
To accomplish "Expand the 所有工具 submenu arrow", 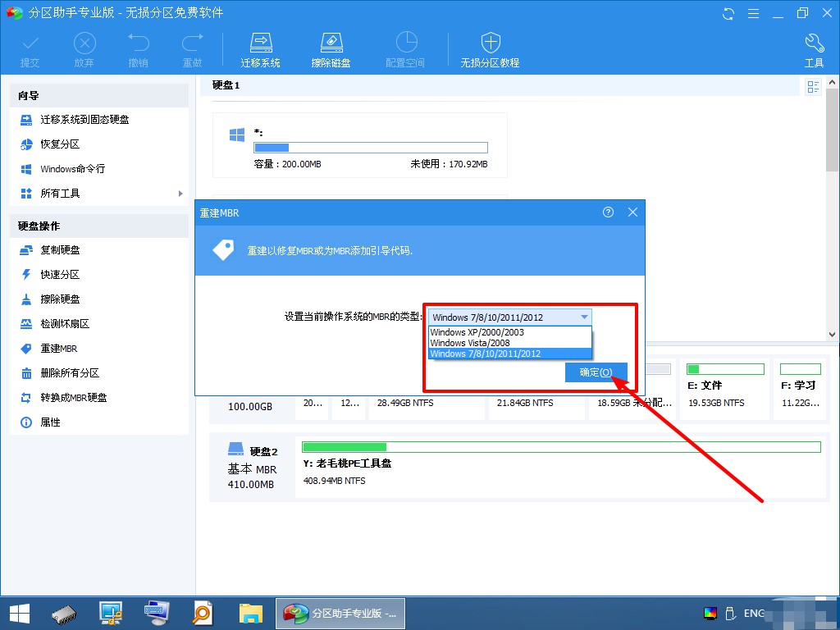I will [180, 194].
